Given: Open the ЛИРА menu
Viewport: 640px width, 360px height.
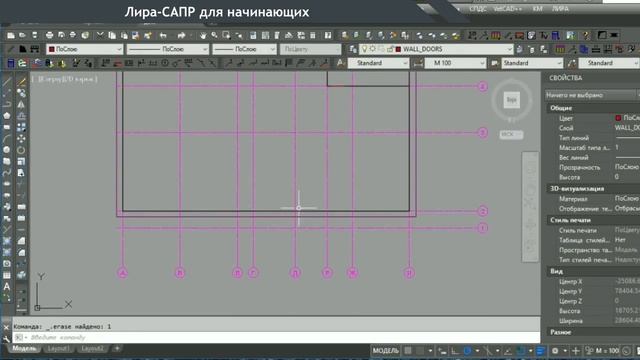Looking at the screenshot, I should 560,9.
